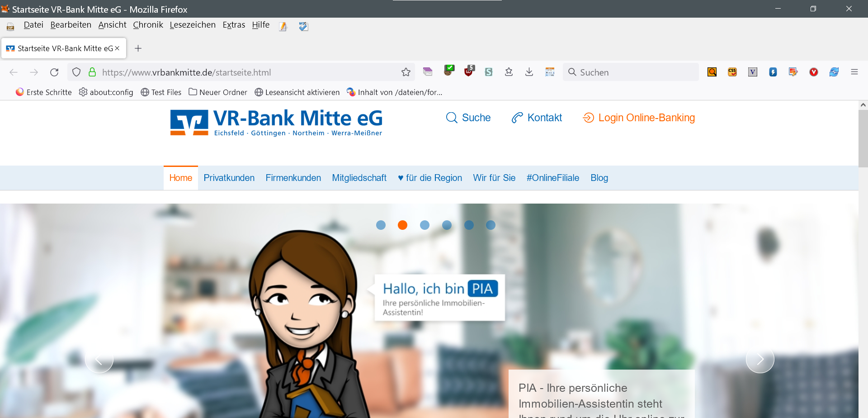This screenshot has width=868, height=418.
Task: Go forward to the next page
Action: 34,72
